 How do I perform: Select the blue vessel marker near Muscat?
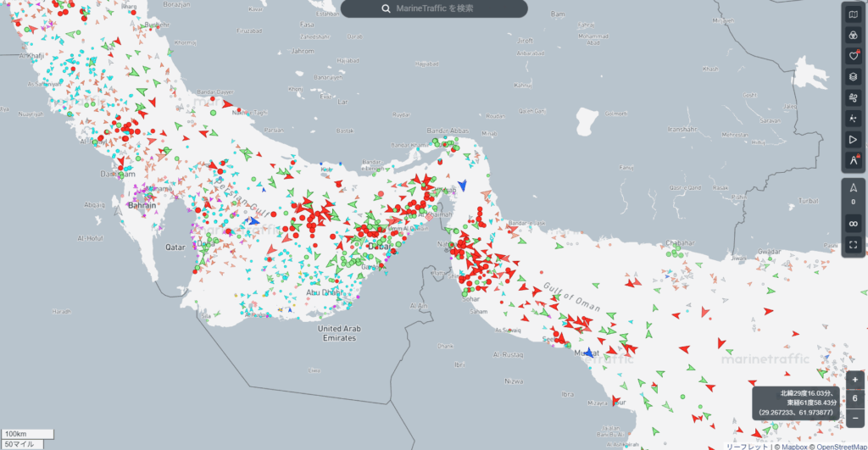click(587, 352)
